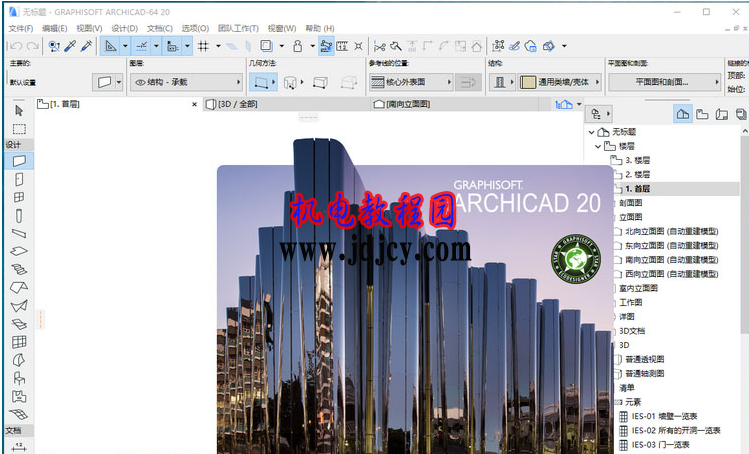Select the Beam tool
The width and height of the screenshot is (749, 454).
pyautogui.click(x=19, y=233)
